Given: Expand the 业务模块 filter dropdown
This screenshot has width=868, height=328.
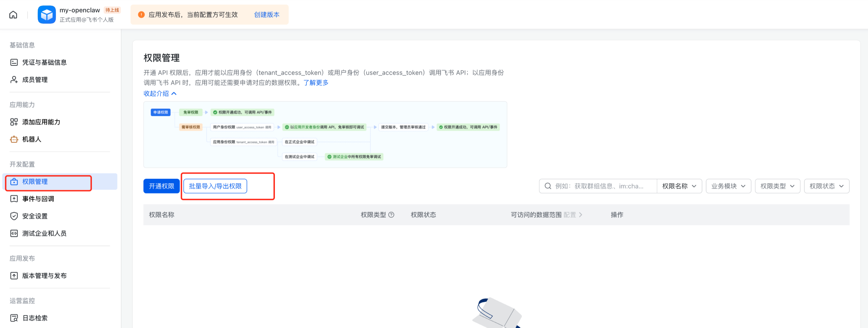Looking at the screenshot, I should tap(728, 186).
